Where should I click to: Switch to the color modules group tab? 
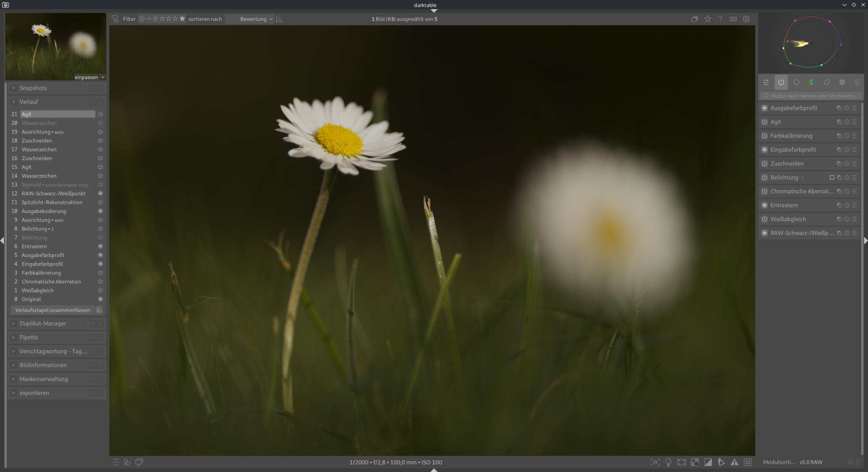pyautogui.click(x=811, y=82)
